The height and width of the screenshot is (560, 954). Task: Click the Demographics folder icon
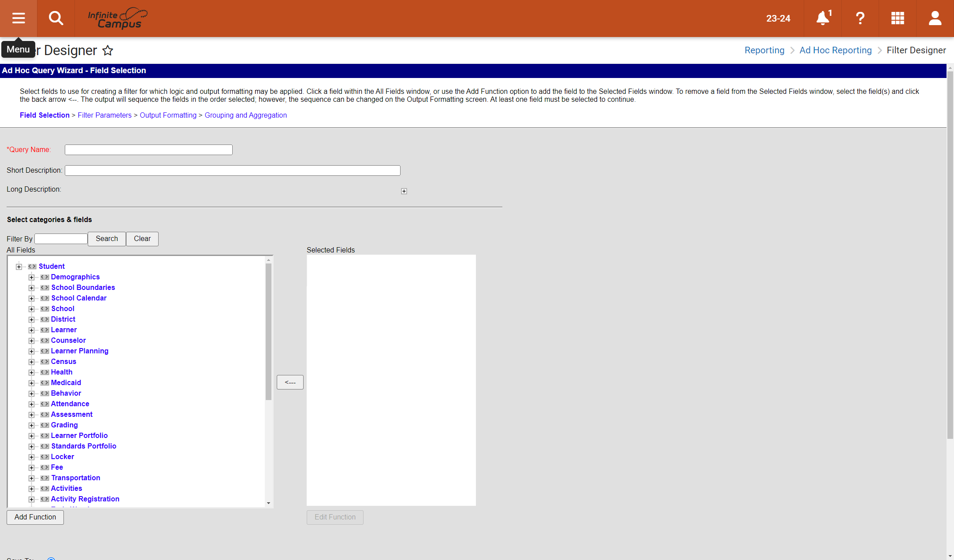(45, 277)
